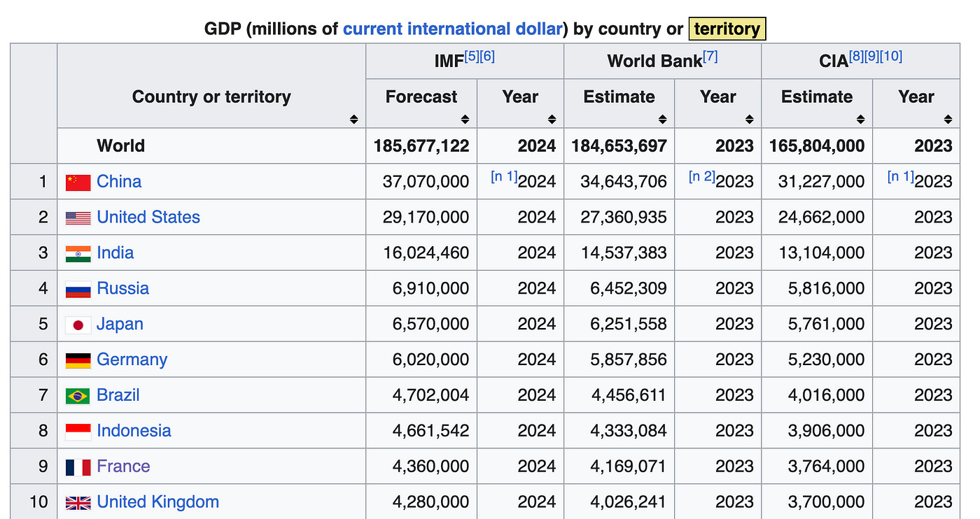Open note [n 1] in China's IMF year cell
This screenshot has height=519, width=980.
point(504,177)
